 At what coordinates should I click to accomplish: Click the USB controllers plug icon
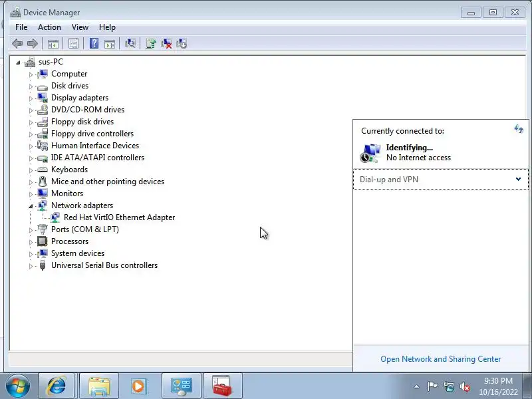click(43, 265)
